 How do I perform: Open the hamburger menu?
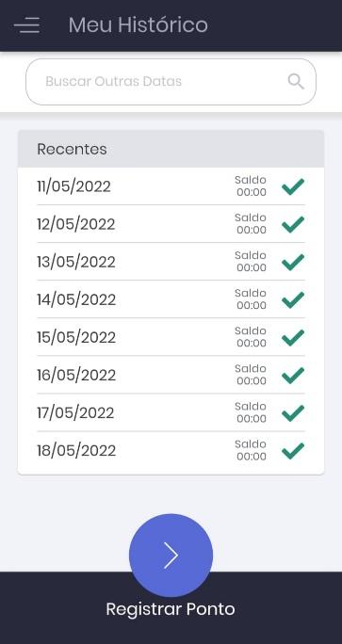pyautogui.click(x=26, y=25)
